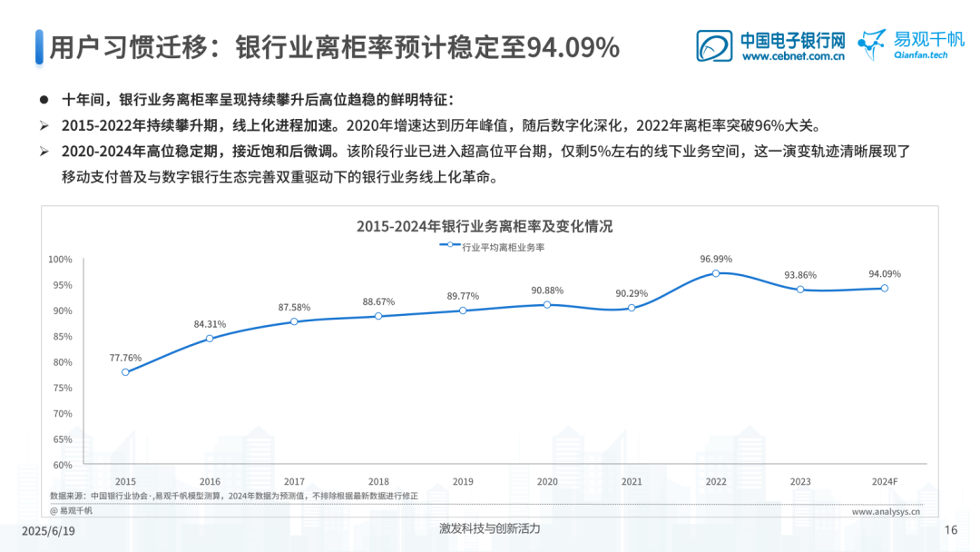Screen dimensions: 980x552
Task: Click chart title 2015-2024年银行业务离柜率及变化情况
Action: (485, 226)
